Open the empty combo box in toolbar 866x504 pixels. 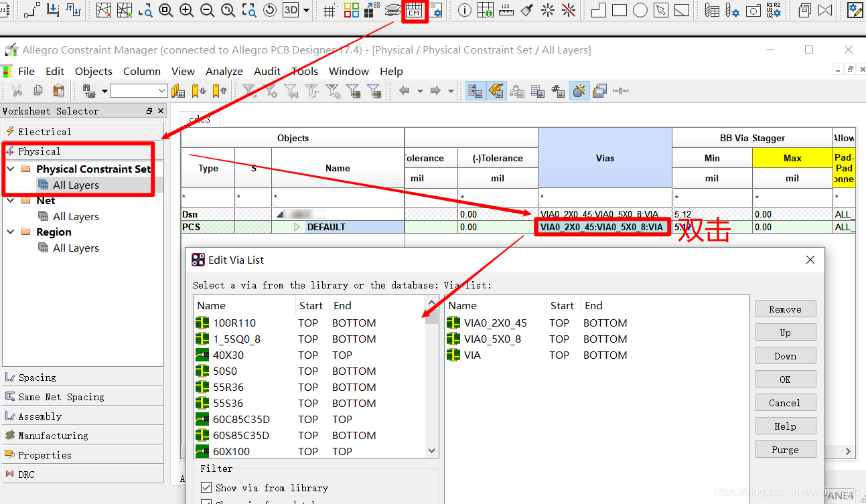(x=139, y=90)
